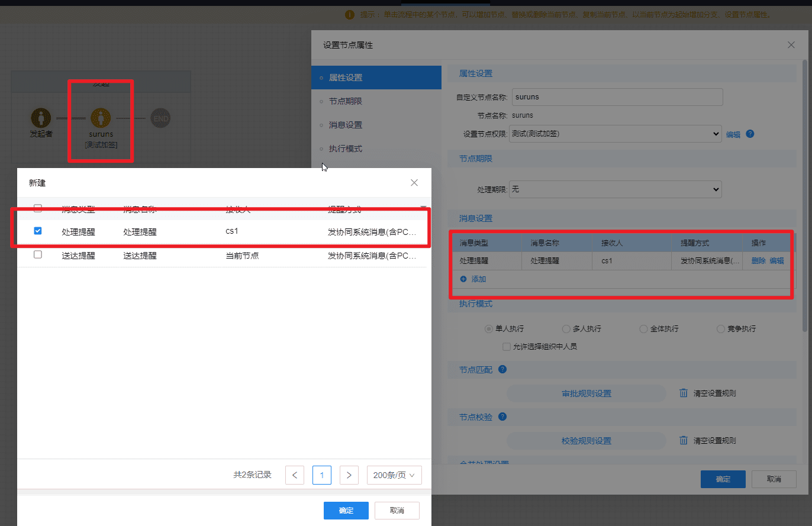Switch to 属性设置 sidebar tab
This screenshot has height=526, width=812.
point(376,78)
